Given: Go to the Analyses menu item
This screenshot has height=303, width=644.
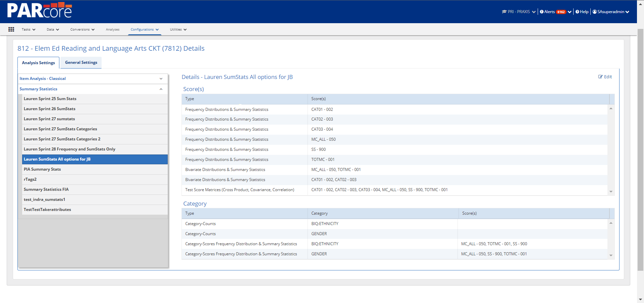Looking at the screenshot, I should [113, 30].
